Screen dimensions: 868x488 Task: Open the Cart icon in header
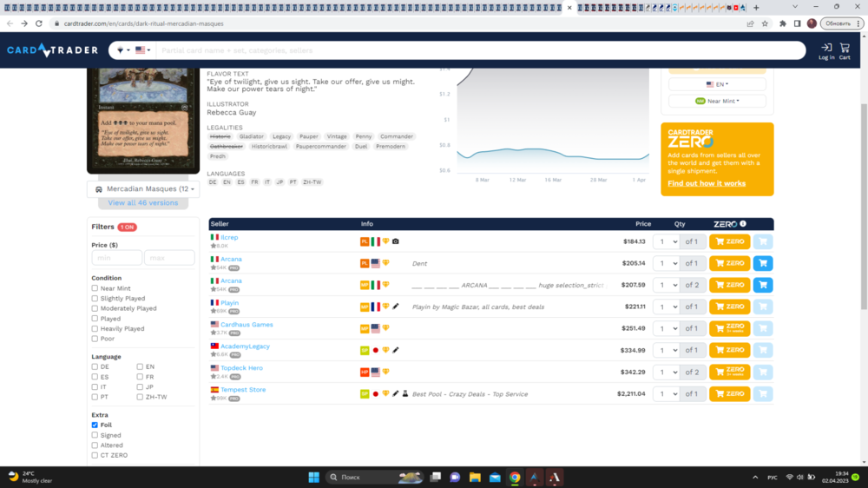[x=844, y=51]
